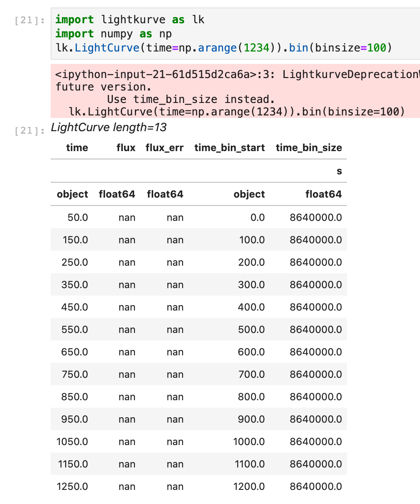Click time_bin_start value '0.0'
Viewport: 420px width, 504px height.
[x=258, y=218]
